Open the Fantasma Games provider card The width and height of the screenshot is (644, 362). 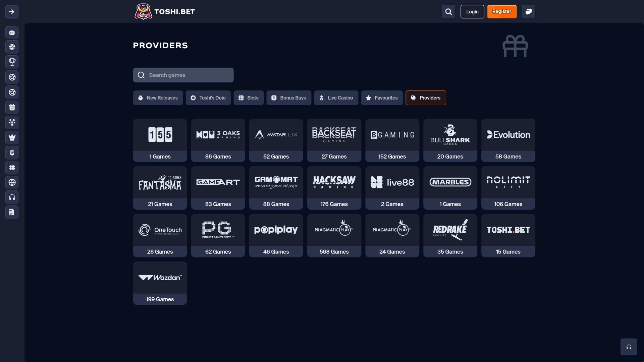[160, 188]
